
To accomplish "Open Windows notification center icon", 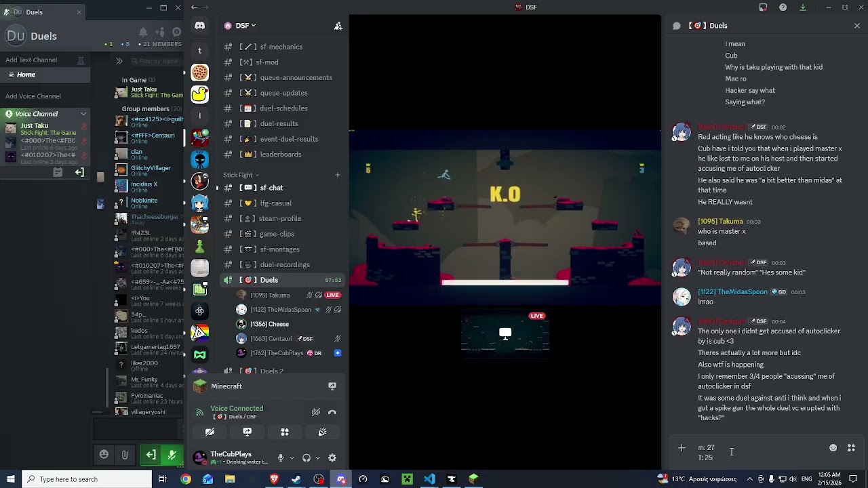I will tap(853, 479).
